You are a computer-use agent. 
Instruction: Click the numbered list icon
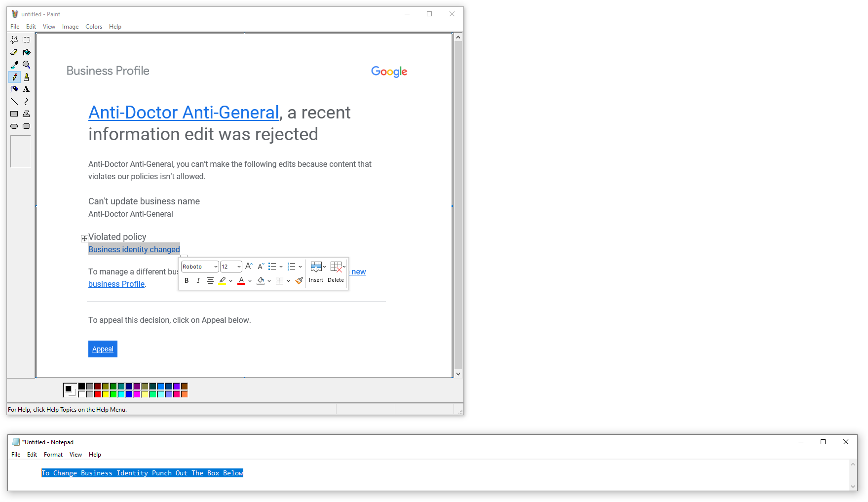coord(292,267)
